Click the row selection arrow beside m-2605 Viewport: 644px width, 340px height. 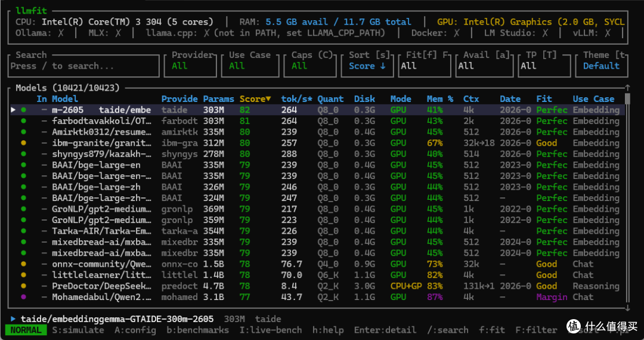tap(13, 110)
